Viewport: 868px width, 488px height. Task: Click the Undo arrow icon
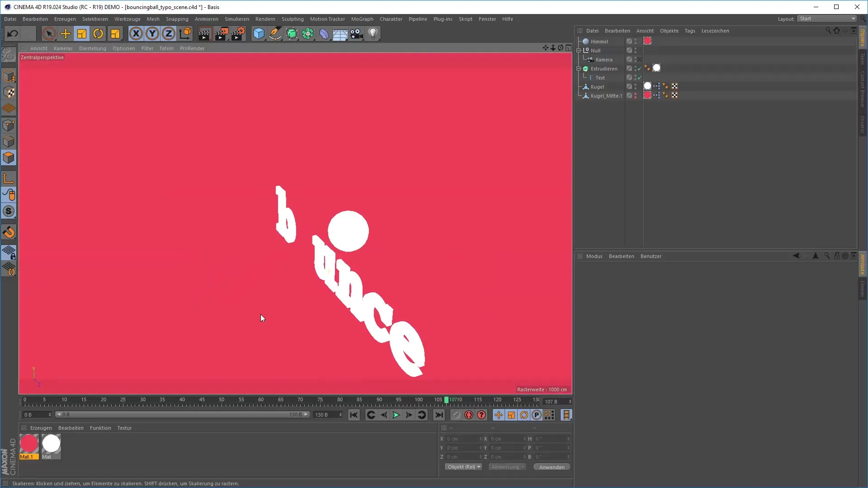(x=12, y=33)
